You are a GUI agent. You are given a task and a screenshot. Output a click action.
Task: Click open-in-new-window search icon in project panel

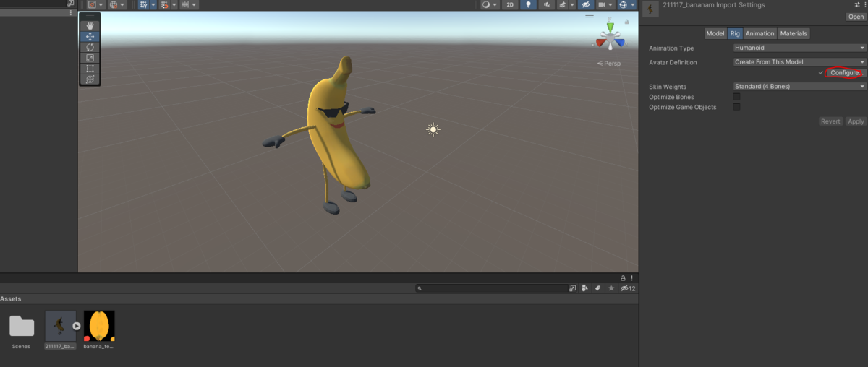coord(573,288)
